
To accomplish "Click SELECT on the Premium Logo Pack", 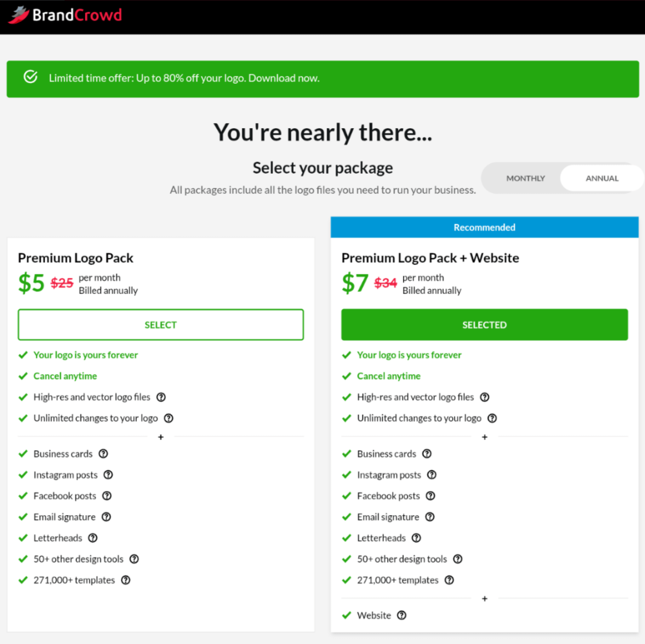I will pos(161,324).
